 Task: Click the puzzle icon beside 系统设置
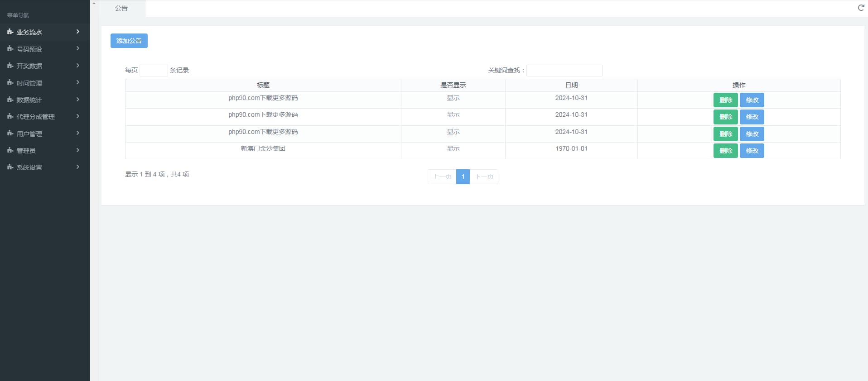(x=10, y=167)
